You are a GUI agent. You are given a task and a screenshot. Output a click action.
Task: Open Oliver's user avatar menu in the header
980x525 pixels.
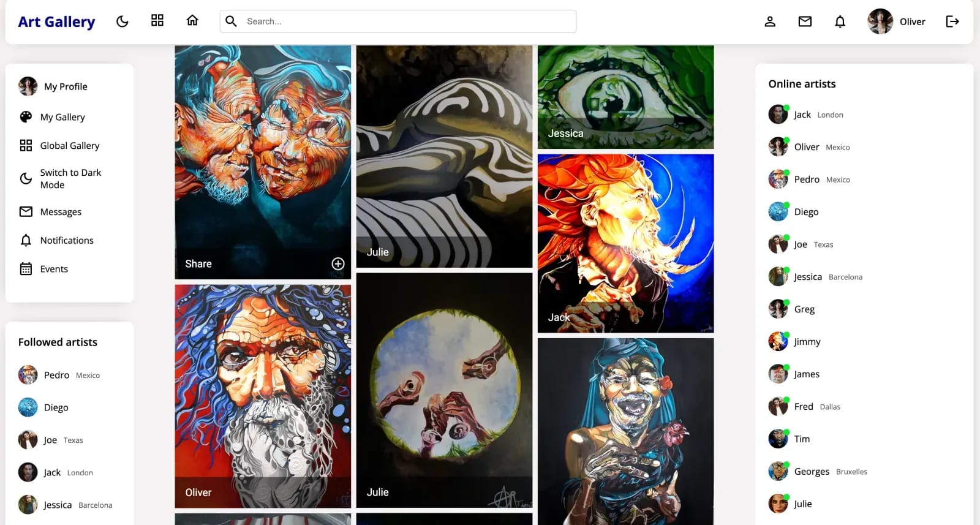point(896,21)
